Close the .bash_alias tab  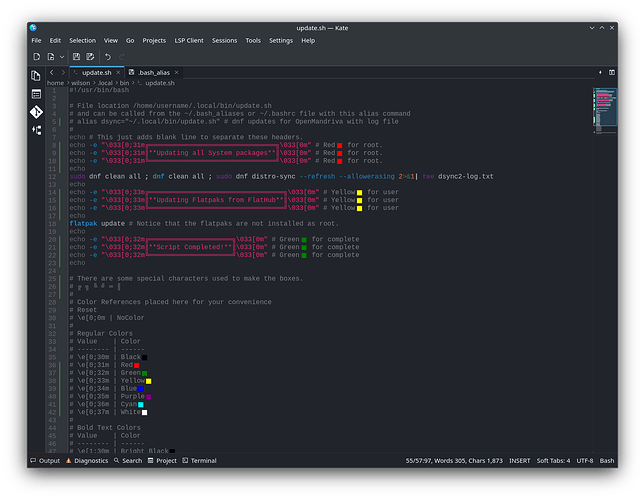[177, 73]
